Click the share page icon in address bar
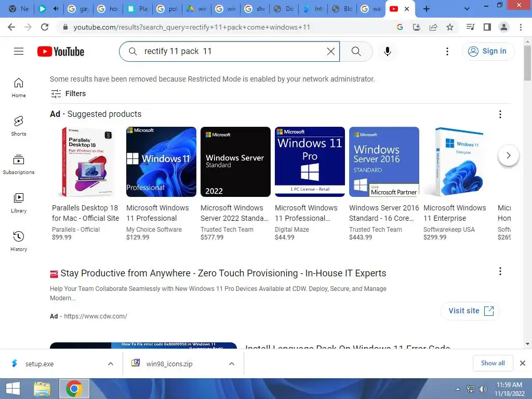The height and width of the screenshot is (399, 532). pos(433,27)
